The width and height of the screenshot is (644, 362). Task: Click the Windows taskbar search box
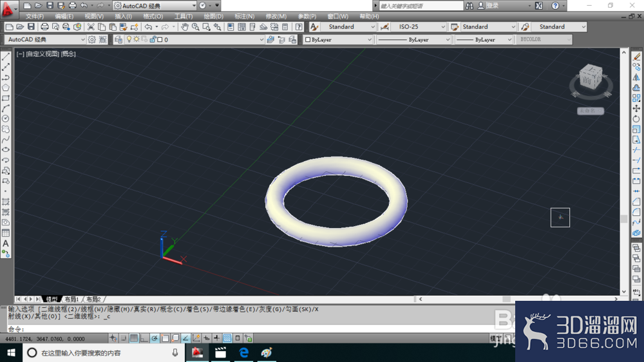click(x=102, y=352)
